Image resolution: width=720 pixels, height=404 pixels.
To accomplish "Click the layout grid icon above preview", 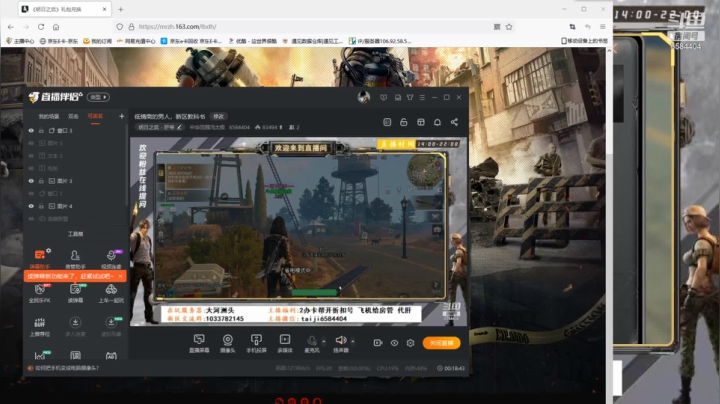I will coord(421,122).
